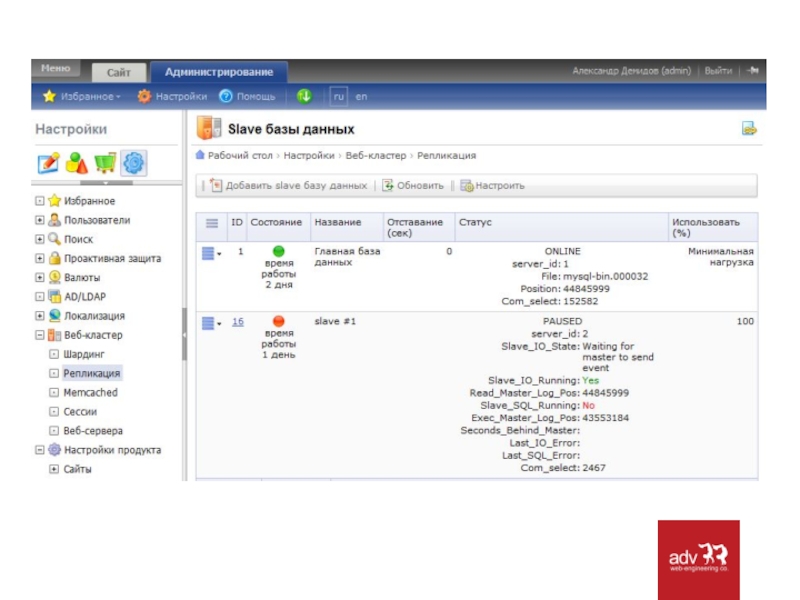The width and height of the screenshot is (800, 600).
Task: Click the page export icon at top right
Action: point(749,128)
